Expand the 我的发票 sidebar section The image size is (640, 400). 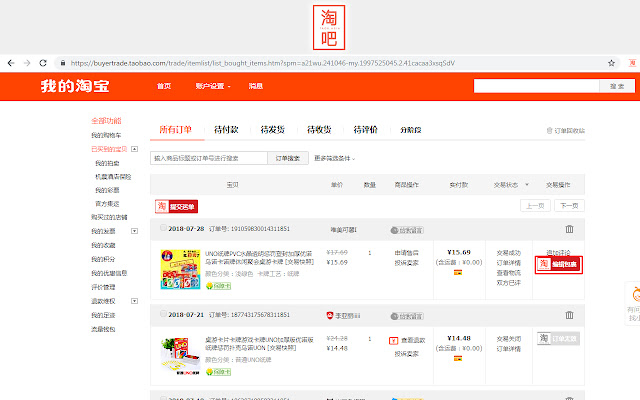[134, 231]
